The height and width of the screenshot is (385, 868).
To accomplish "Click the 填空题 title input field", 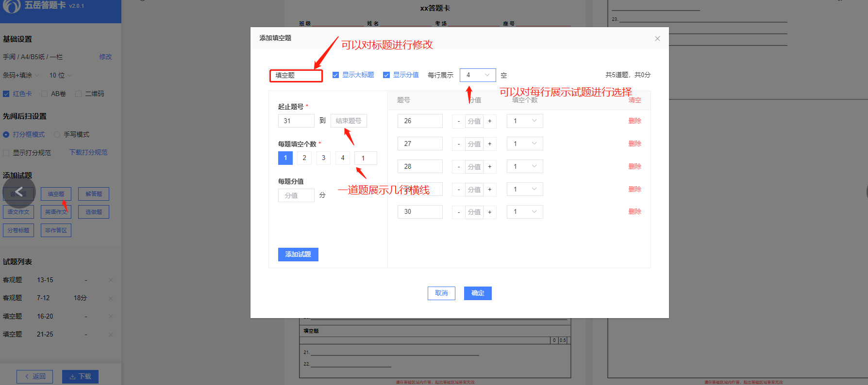I will point(296,76).
